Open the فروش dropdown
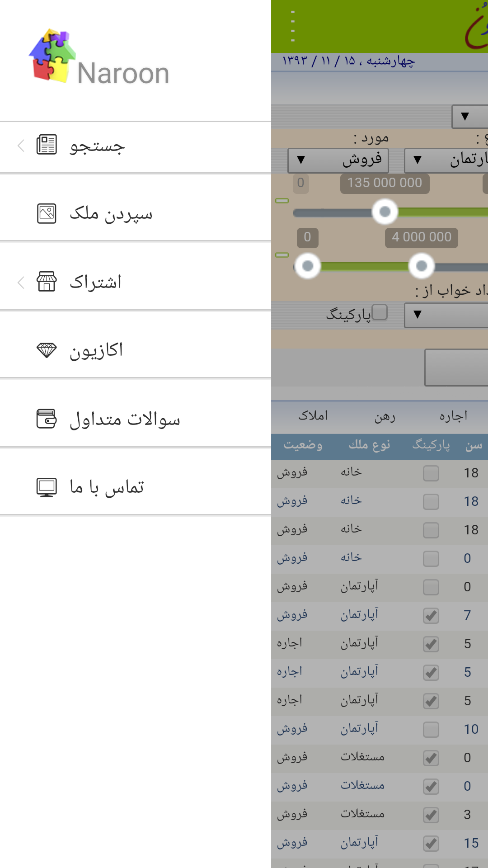This screenshot has height=868, width=488. (338, 160)
